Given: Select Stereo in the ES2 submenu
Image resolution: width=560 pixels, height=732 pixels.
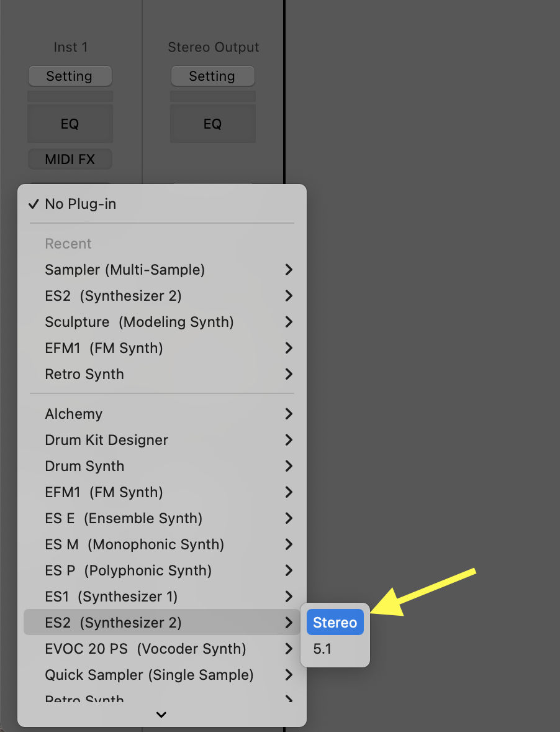Looking at the screenshot, I should pyautogui.click(x=335, y=623).
